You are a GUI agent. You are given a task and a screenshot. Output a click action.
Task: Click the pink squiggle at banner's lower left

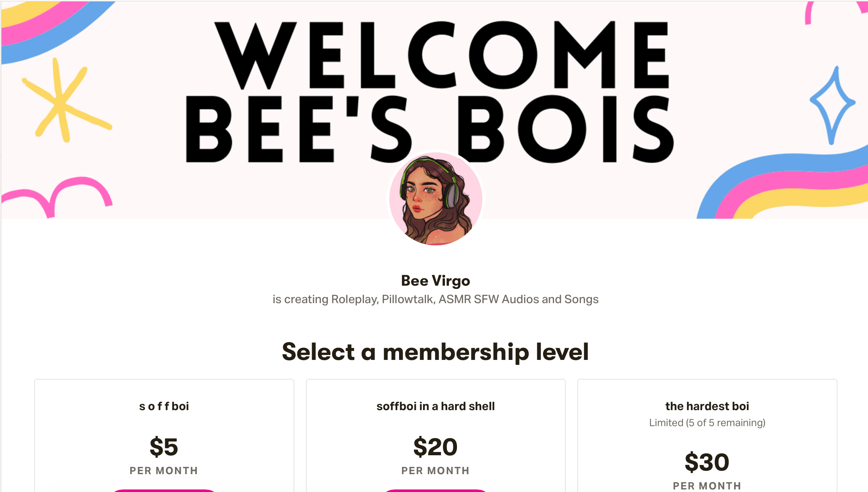(x=58, y=195)
